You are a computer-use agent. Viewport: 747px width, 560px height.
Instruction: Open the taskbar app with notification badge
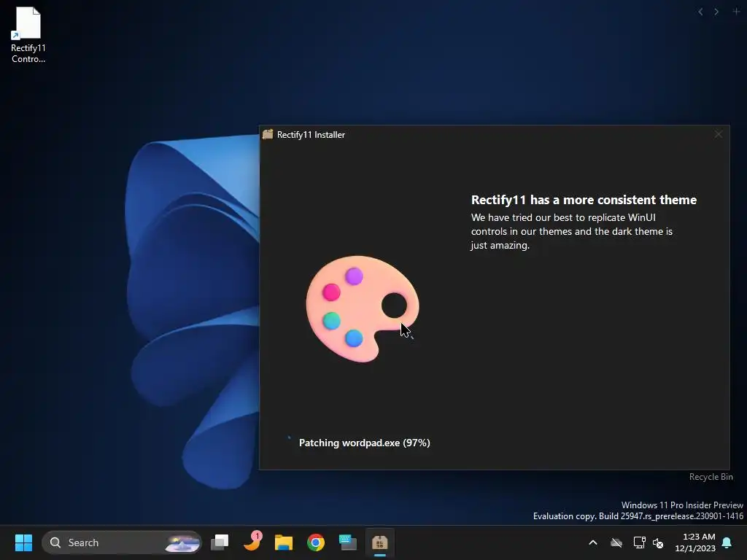click(252, 542)
